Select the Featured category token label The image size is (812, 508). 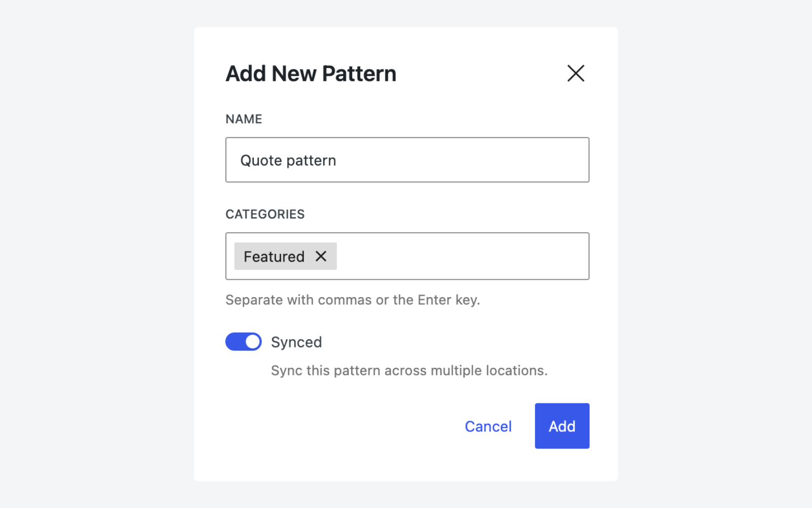[x=274, y=257]
